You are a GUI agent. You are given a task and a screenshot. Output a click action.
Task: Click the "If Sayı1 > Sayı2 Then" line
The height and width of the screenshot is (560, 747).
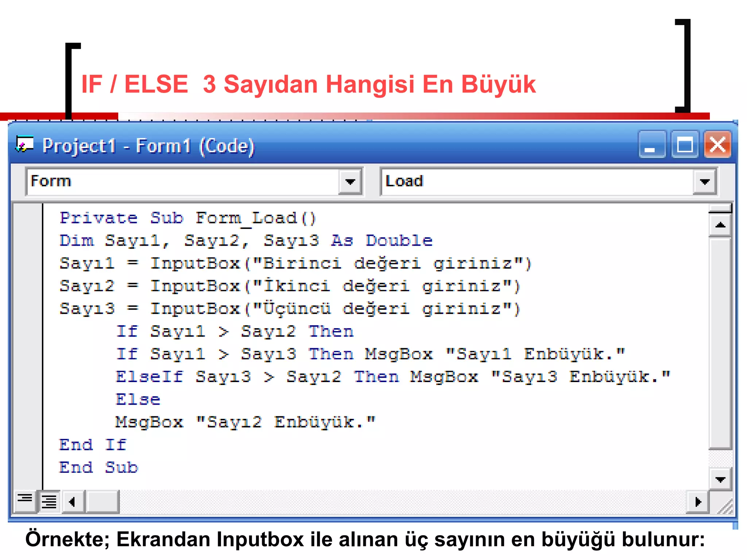[235, 331]
